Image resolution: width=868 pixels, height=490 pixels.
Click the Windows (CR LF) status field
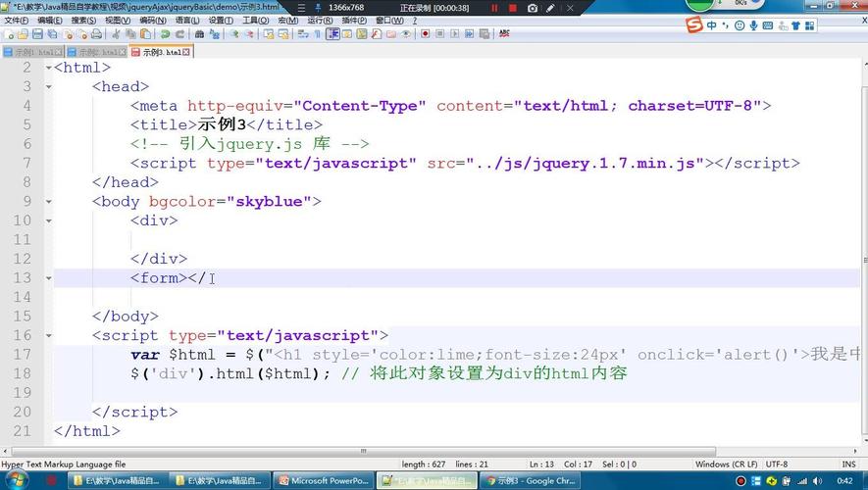(x=727, y=465)
